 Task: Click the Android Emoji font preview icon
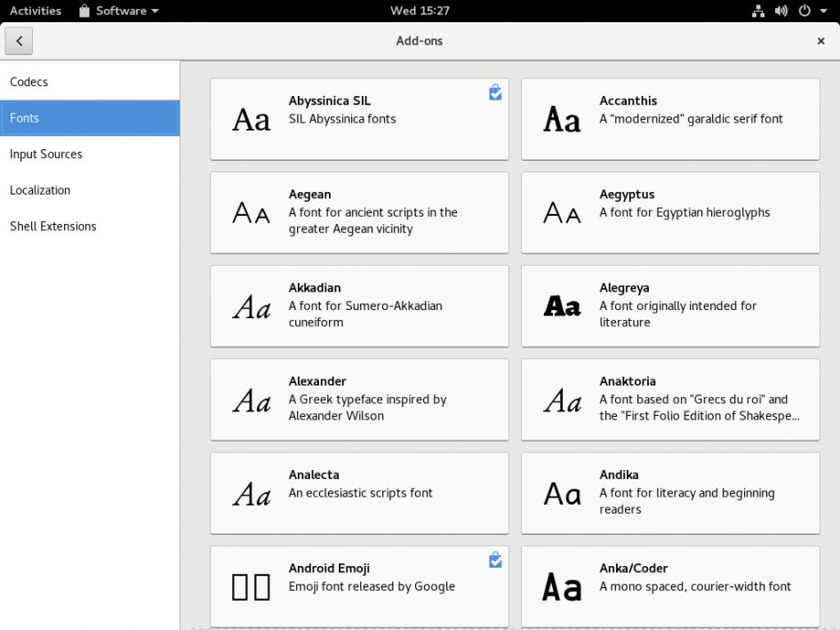click(x=250, y=585)
